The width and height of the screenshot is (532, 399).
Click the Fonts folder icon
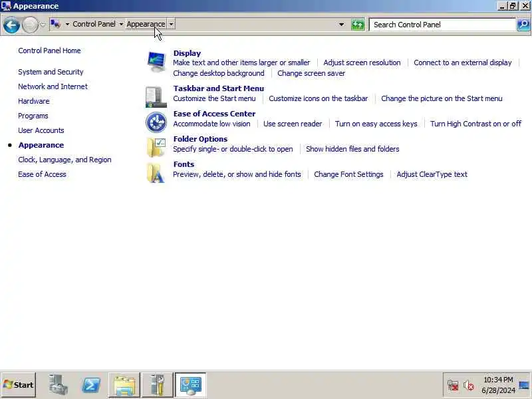[156, 173]
